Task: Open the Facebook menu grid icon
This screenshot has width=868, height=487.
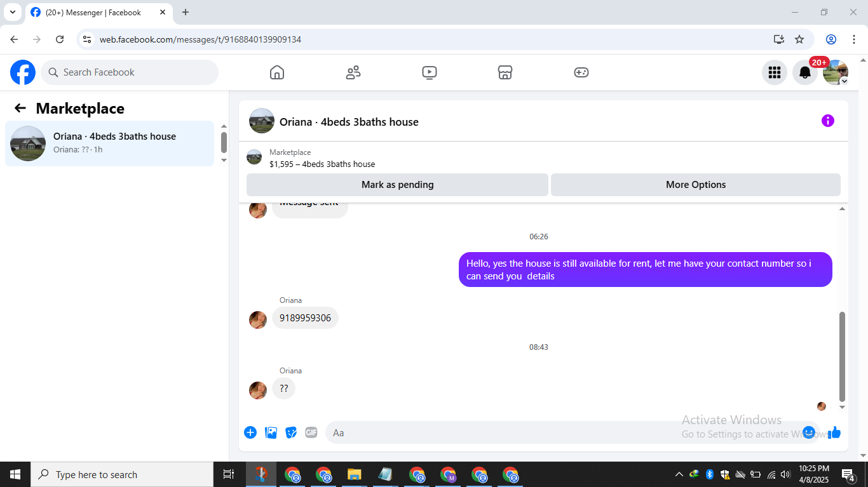Action: [774, 72]
